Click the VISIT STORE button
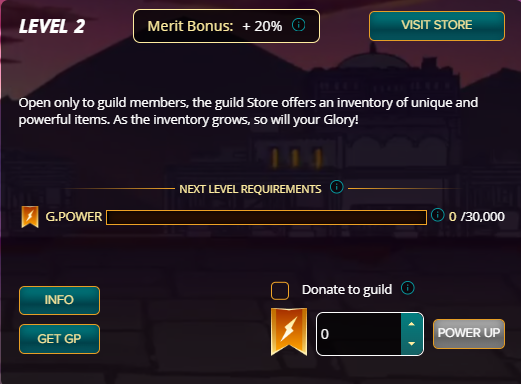 (437, 26)
